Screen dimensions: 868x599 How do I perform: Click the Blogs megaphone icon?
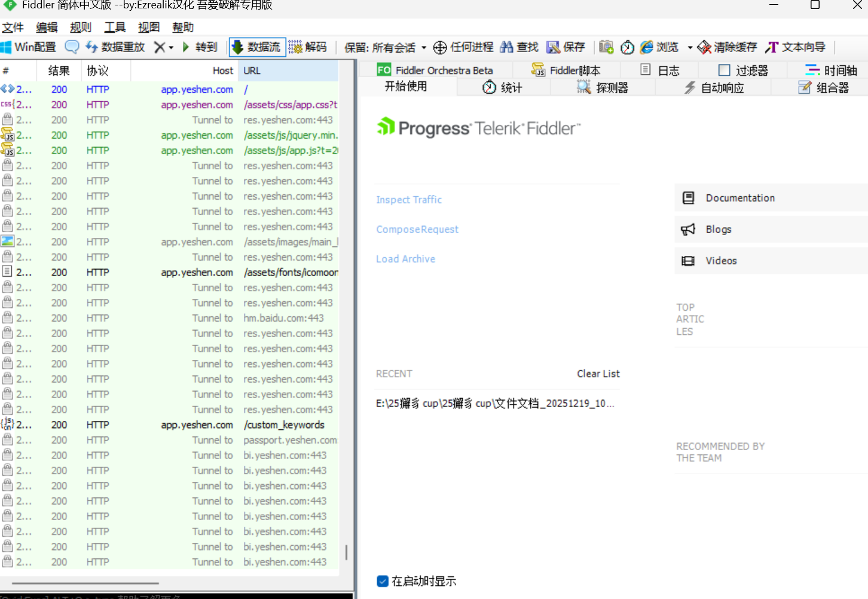pyautogui.click(x=689, y=230)
